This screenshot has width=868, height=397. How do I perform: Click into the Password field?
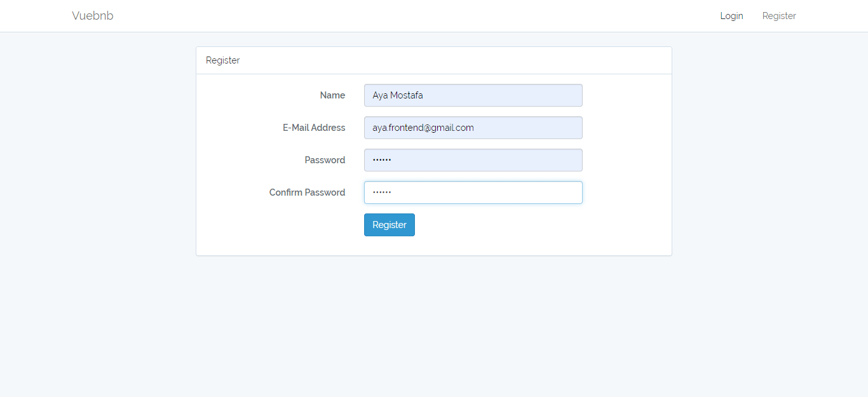[x=473, y=160]
